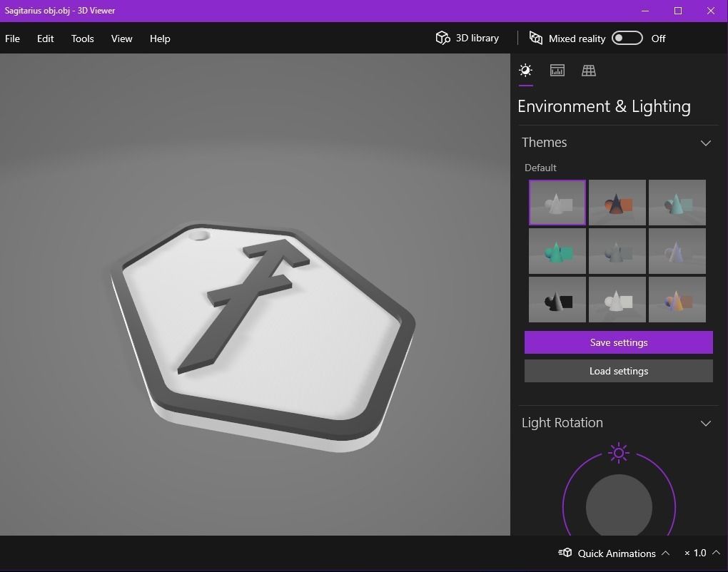Viewport: 728px width, 572px height.
Task: Close the 3D Viewer window
Action: (x=711, y=11)
